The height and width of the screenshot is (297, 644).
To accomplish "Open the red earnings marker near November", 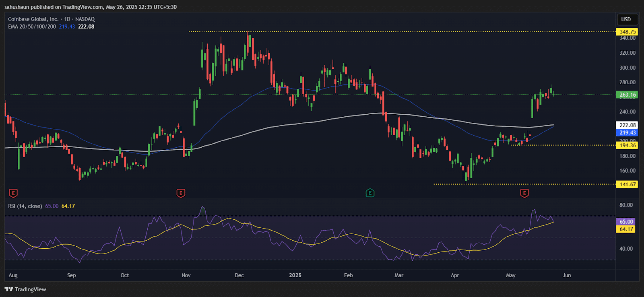I will tap(181, 194).
